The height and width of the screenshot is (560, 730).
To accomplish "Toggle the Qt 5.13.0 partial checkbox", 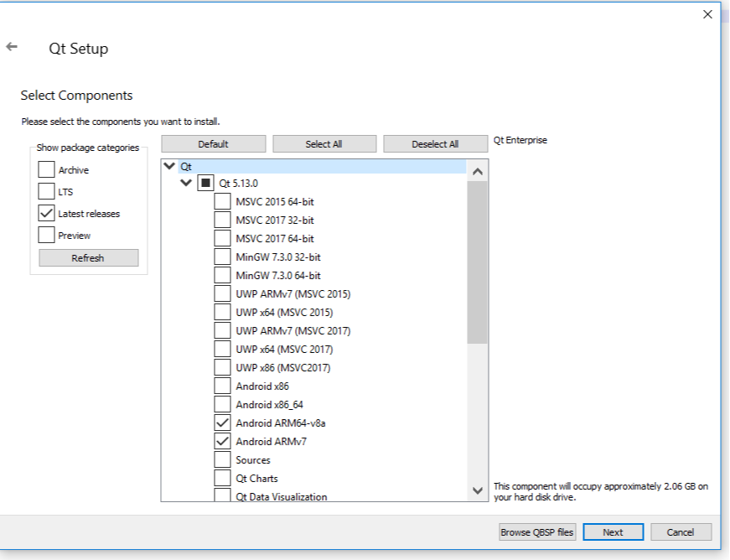I will coord(206,183).
